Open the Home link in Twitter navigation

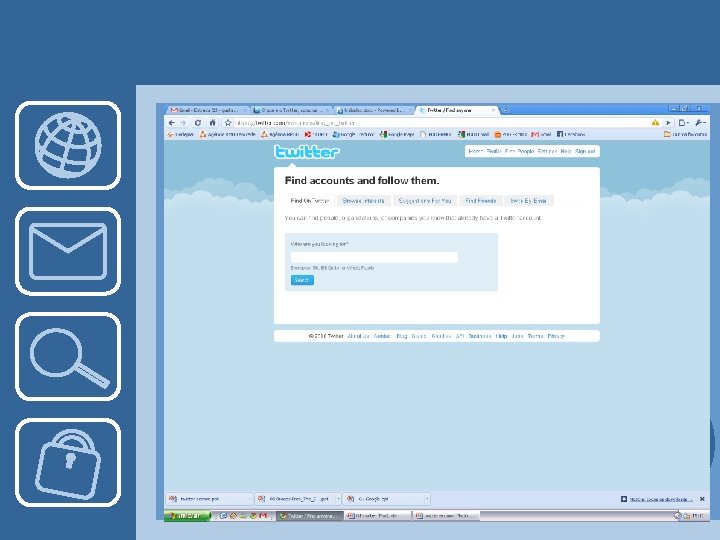pos(475,151)
